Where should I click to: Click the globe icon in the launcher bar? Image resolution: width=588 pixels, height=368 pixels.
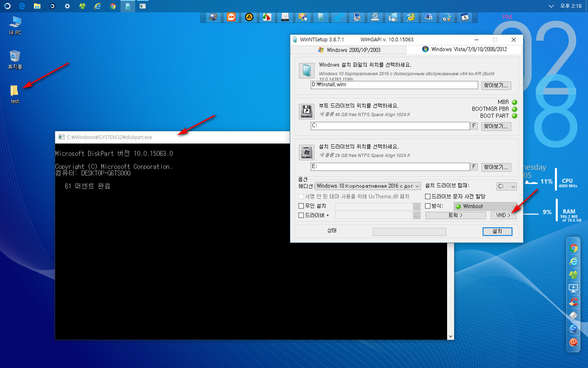tap(213, 17)
